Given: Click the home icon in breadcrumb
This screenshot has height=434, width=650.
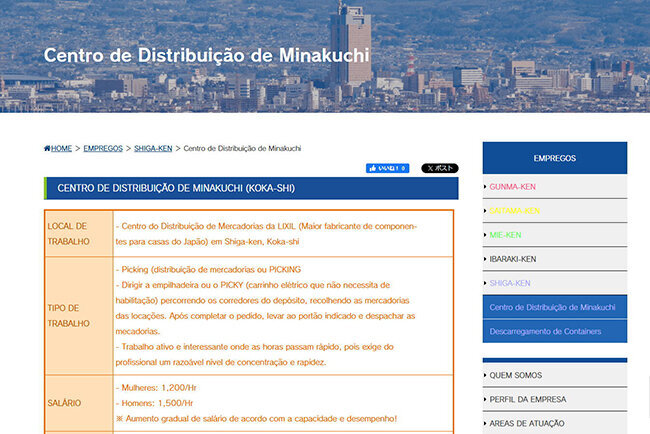Looking at the screenshot, I should (47, 148).
